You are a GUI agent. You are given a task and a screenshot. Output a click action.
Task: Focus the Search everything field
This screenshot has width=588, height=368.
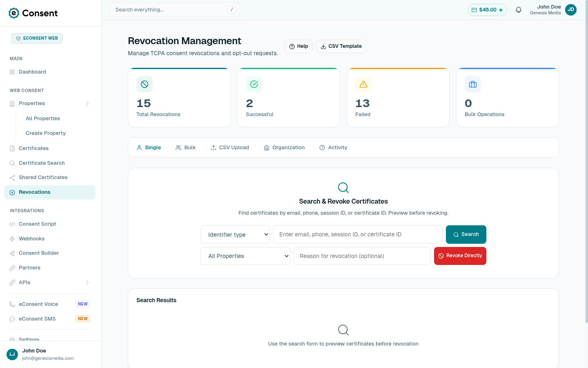[x=175, y=10]
